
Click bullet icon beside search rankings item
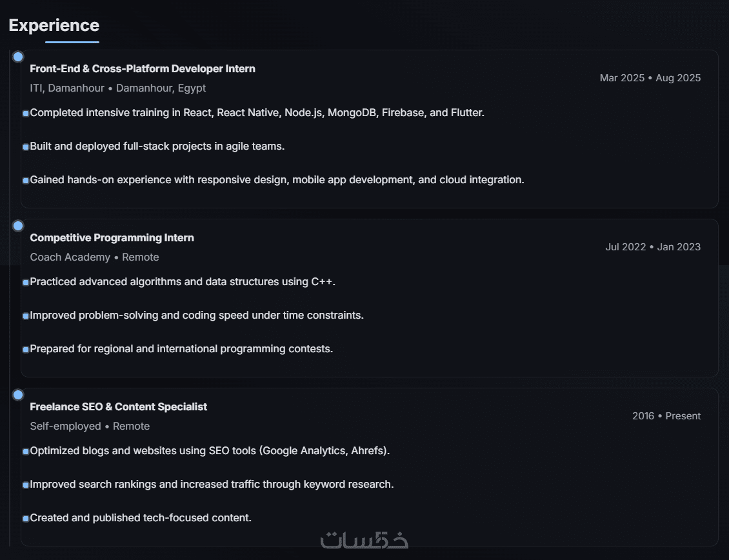[26, 485]
